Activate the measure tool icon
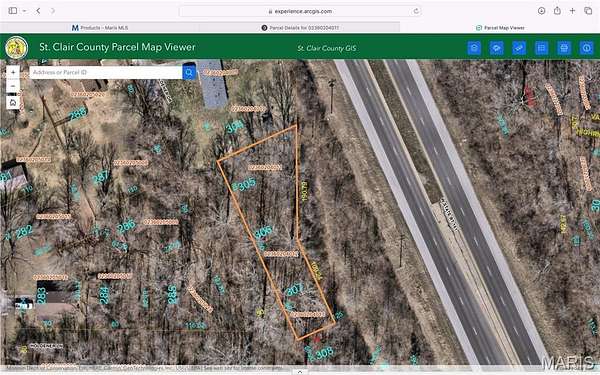This screenshot has height=375, width=600. click(519, 48)
